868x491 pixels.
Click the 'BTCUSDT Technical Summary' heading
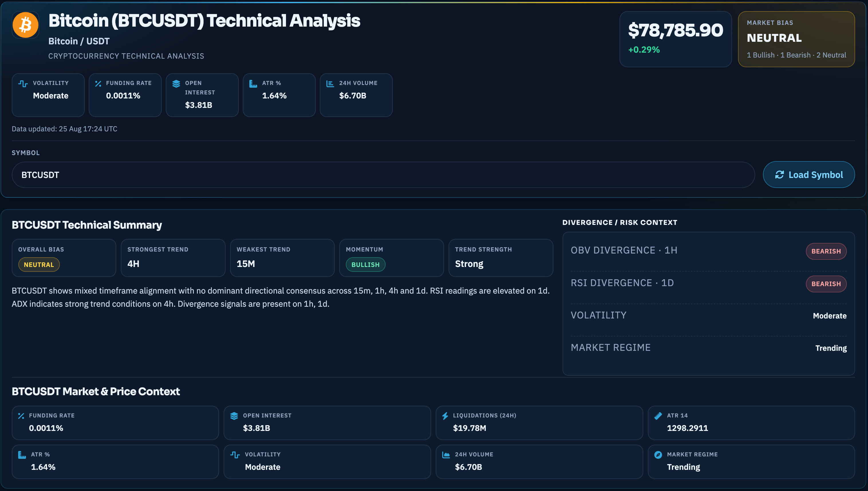[87, 225]
